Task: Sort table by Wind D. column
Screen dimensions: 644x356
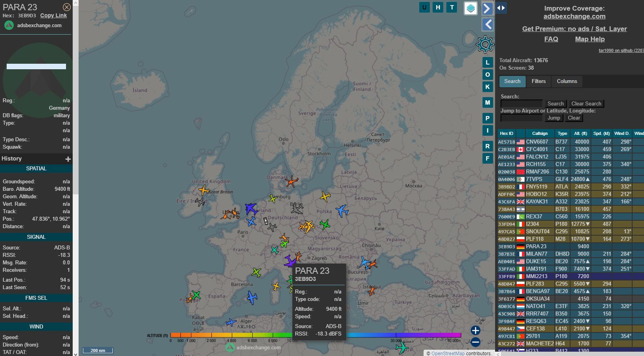Action: click(x=622, y=133)
